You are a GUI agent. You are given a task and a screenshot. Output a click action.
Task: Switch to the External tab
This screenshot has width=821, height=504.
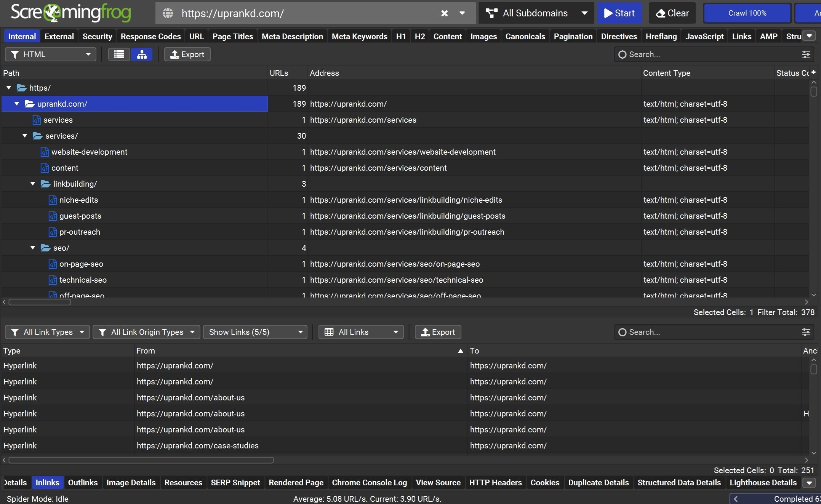[59, 37]
